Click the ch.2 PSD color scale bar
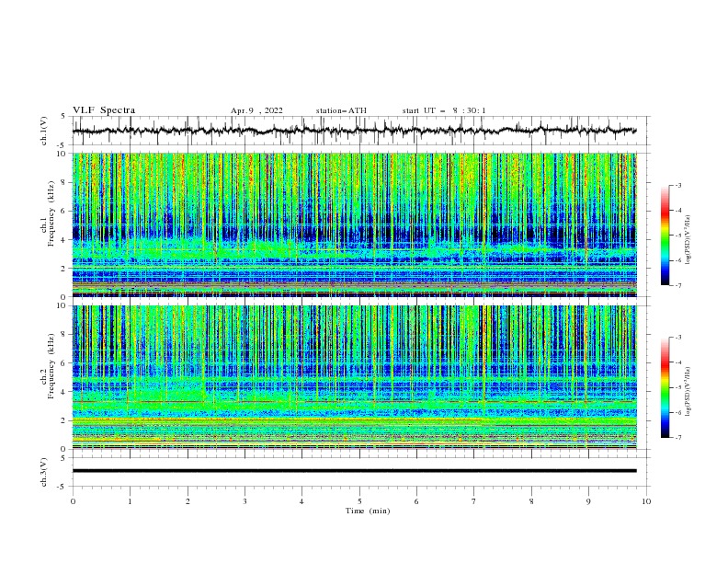The image size is (728, 563). (665, 387)
